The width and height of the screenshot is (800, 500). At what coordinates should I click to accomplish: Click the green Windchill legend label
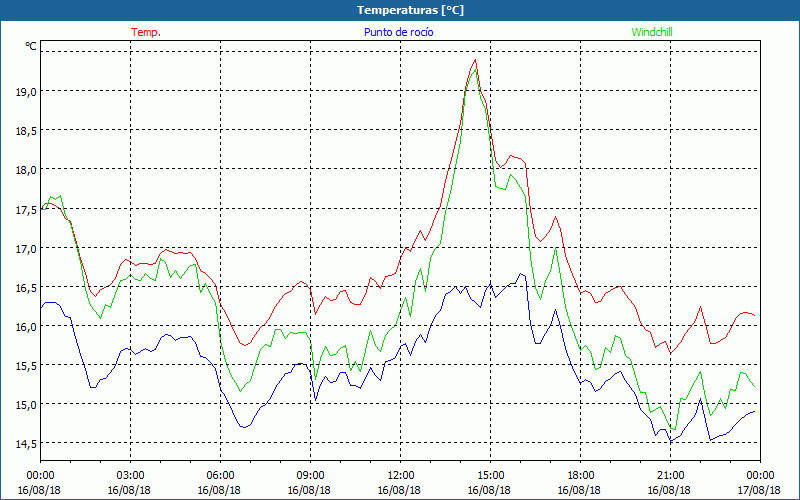[x=652, y=32]
